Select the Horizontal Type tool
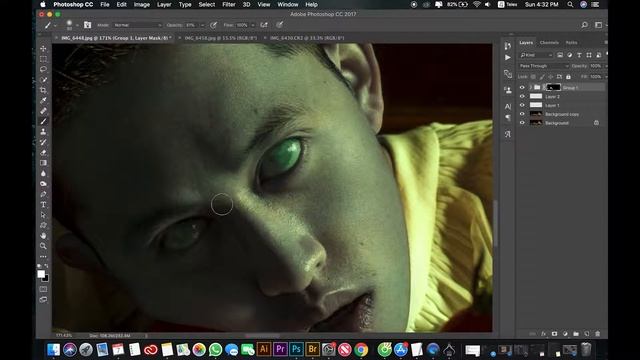Image resolution: width=640 pixels, height=360 pixels. (x=43, y=204)
